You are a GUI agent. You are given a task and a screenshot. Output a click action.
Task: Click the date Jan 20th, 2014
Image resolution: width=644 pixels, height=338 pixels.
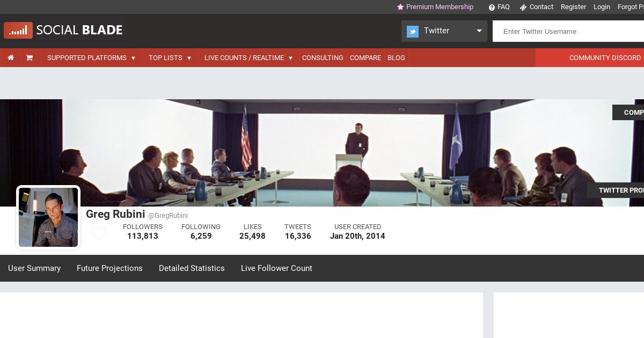357,236
